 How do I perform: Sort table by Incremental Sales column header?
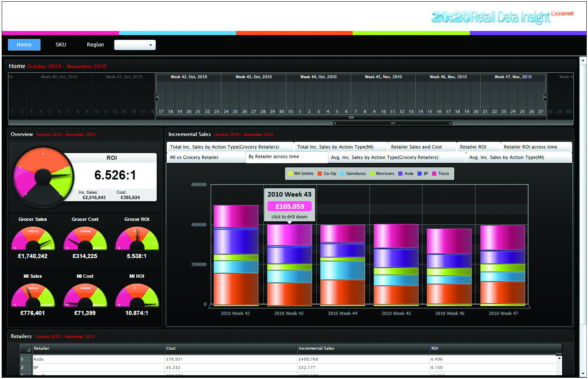pyautogui.click(x=364, y=348)
